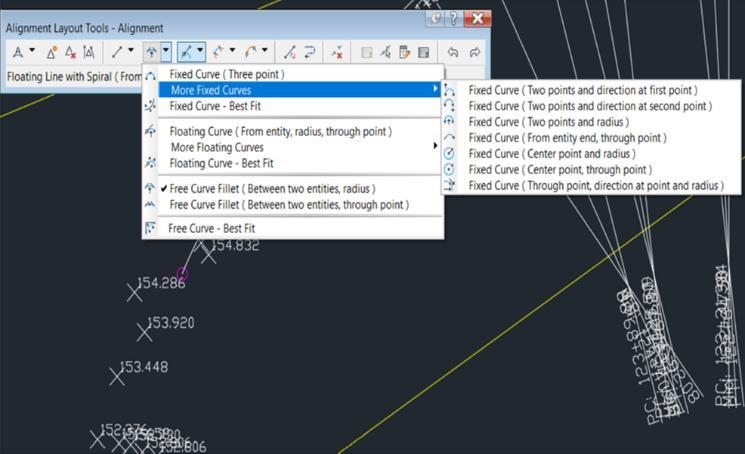The width and height of the screenshot is (745, 454).
Task: Click the 153.920 survey point label
Action: pyautogui.click(x=171, y=323)
